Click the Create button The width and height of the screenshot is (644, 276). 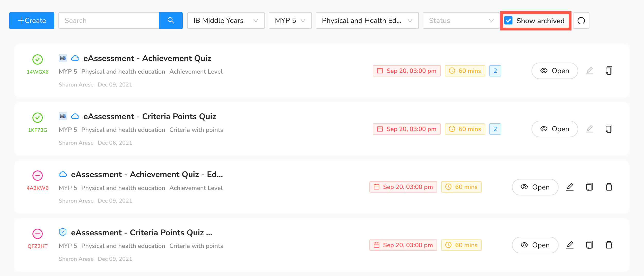point(31,20)
